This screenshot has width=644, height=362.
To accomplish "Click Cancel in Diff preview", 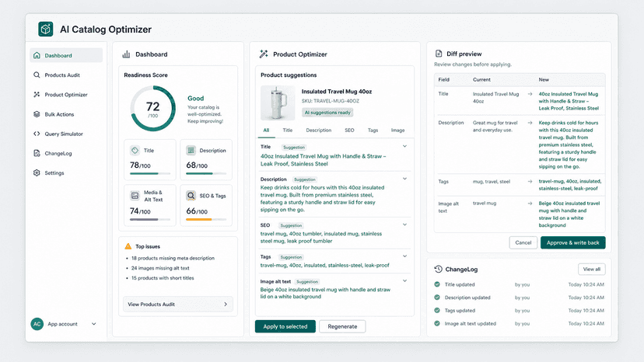I will pyautogui.click(x=523, y=242).
